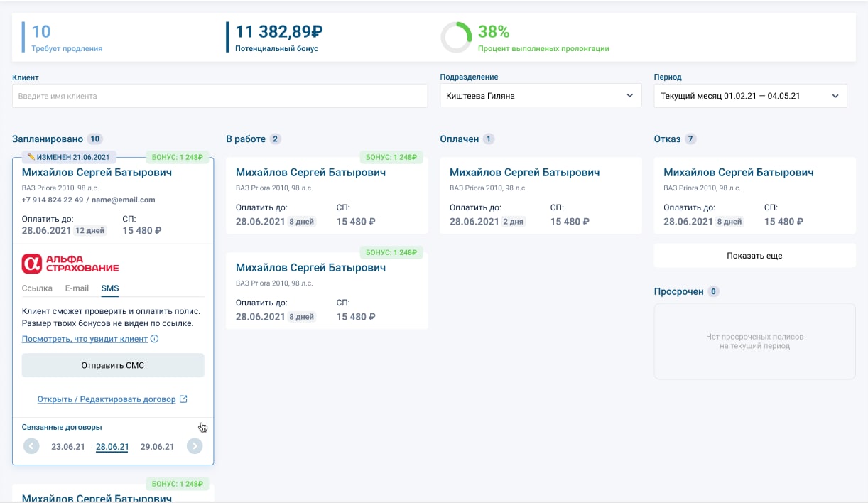Click the pencil icon on ИЗМЕНЕН 21.06.2021 badge
Image resolution: width=868 pixels, height=503 pixels.
(31, 157)
